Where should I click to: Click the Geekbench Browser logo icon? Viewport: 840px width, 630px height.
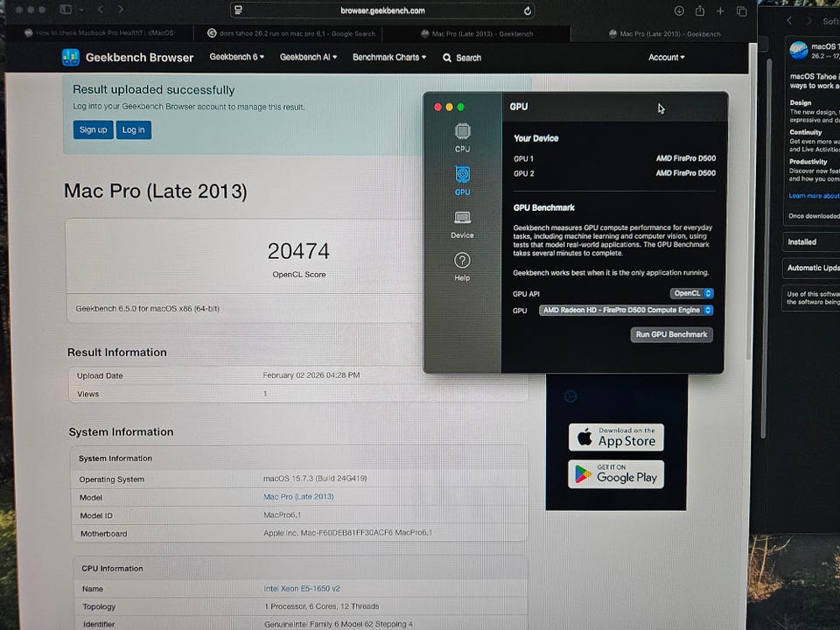(x=70, y=58)
